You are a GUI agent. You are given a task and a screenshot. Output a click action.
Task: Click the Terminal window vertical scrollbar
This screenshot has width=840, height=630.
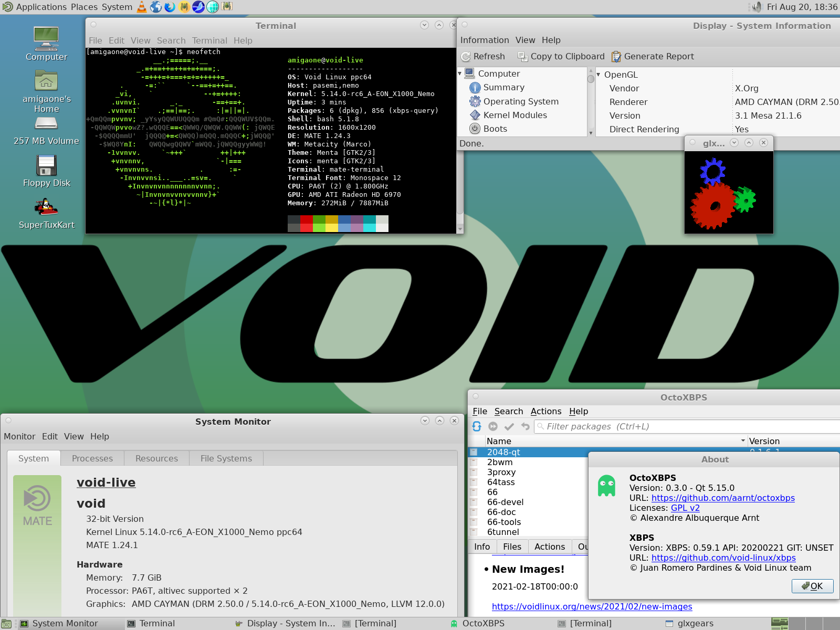point(460,140)
